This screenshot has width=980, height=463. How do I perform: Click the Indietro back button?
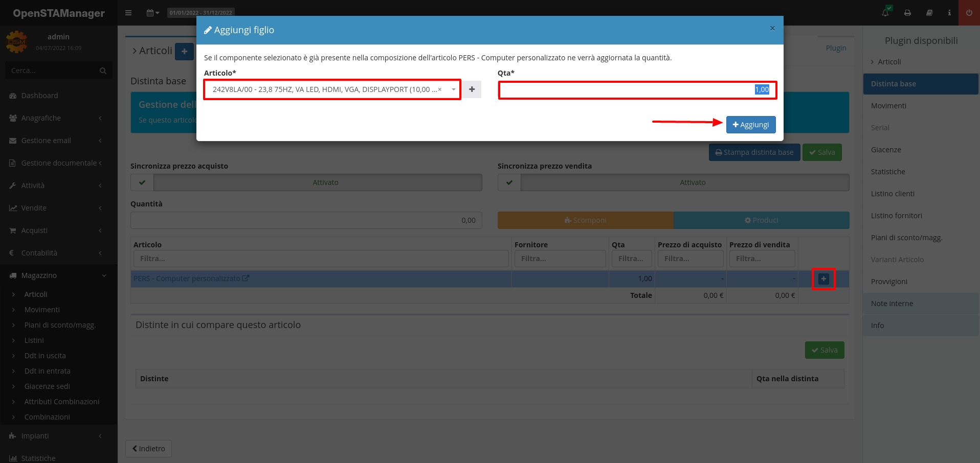pyautogui.click(x=148, y=449)
